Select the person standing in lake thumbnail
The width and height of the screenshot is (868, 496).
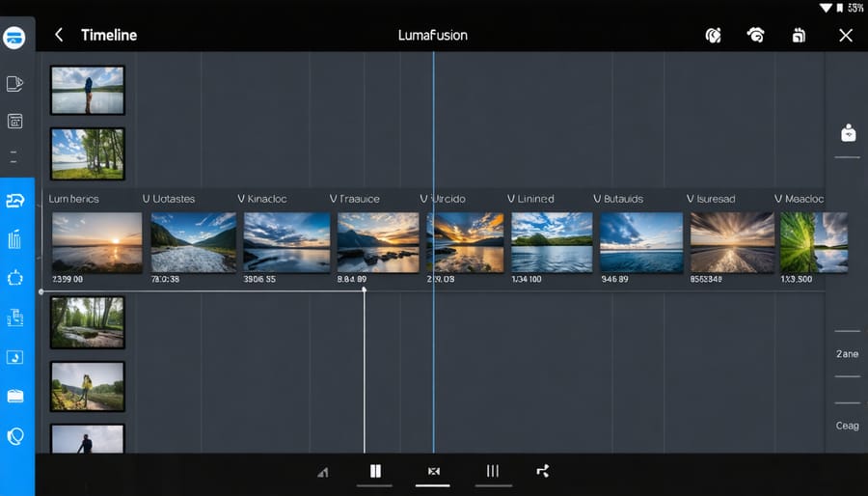(88, 91)
